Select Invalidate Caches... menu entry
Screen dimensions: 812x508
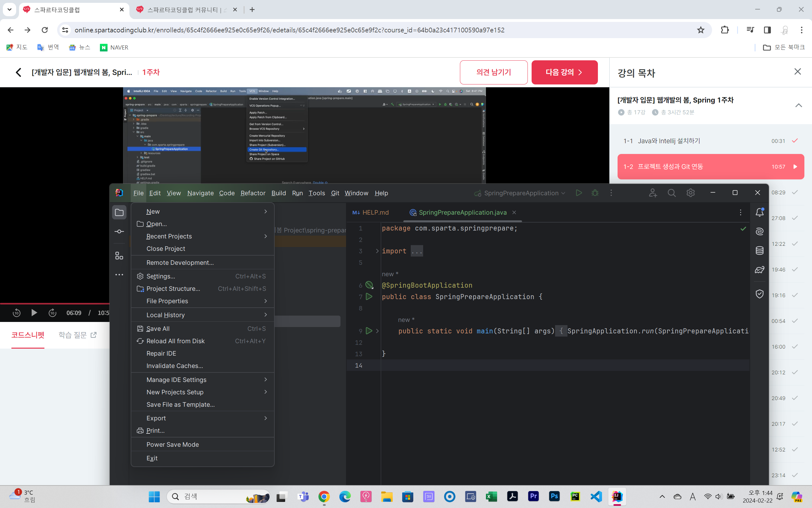203,365
